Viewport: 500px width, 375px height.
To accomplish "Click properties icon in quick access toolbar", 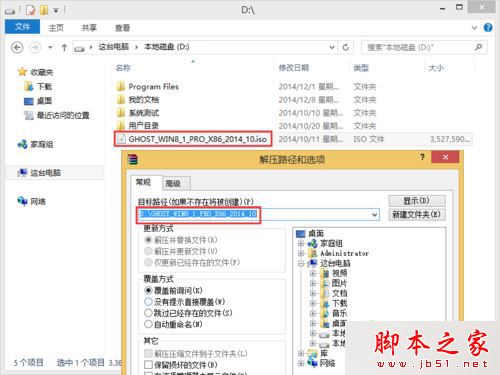I will pyautogui.click(x=30, y=10).
